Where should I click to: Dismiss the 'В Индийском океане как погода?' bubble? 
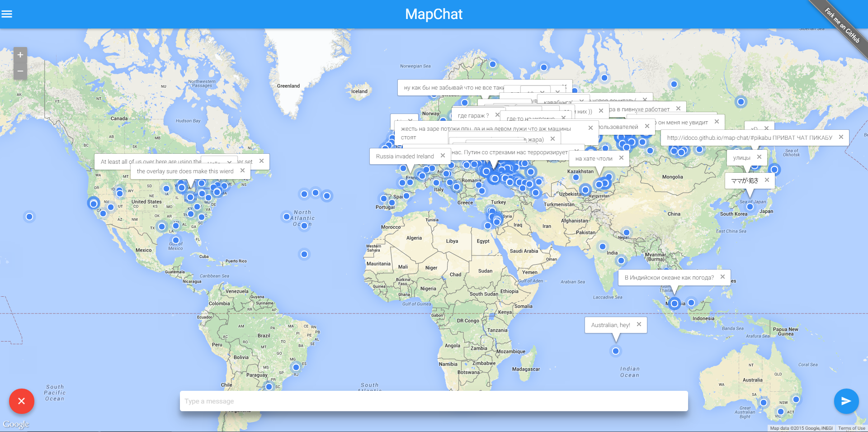pos(722,277)
